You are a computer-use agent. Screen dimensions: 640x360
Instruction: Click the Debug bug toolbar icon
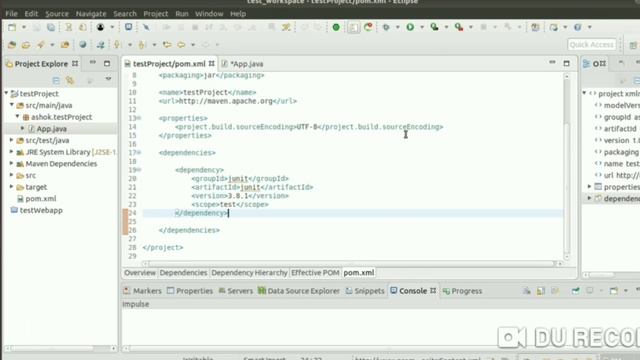point(386,27)
